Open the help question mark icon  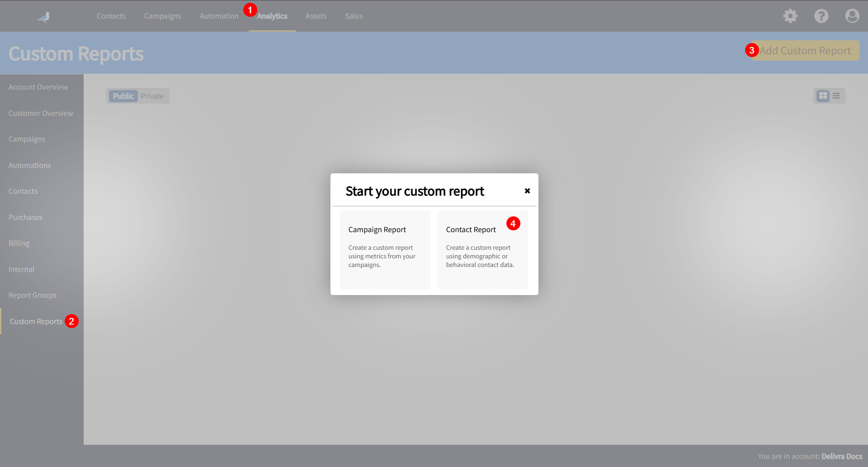click(821, 16)
